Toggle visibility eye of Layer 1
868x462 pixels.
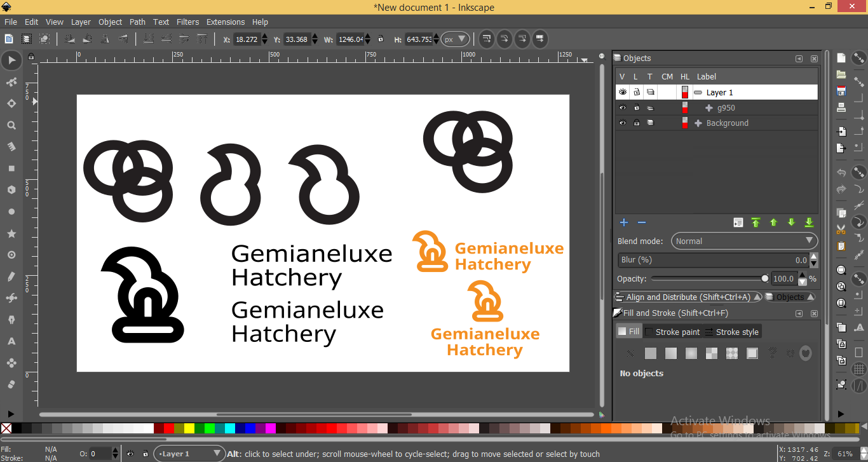pos(623,92)
